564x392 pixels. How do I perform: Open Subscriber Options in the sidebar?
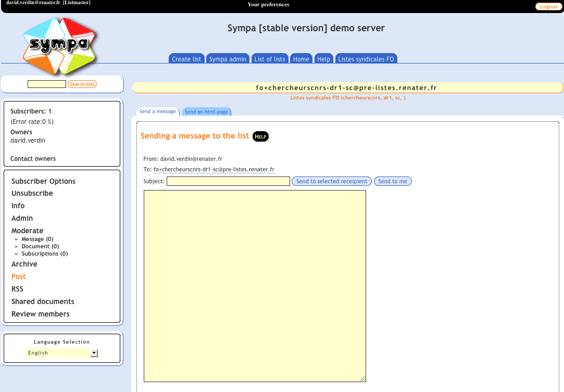click(x=44, y=181)
